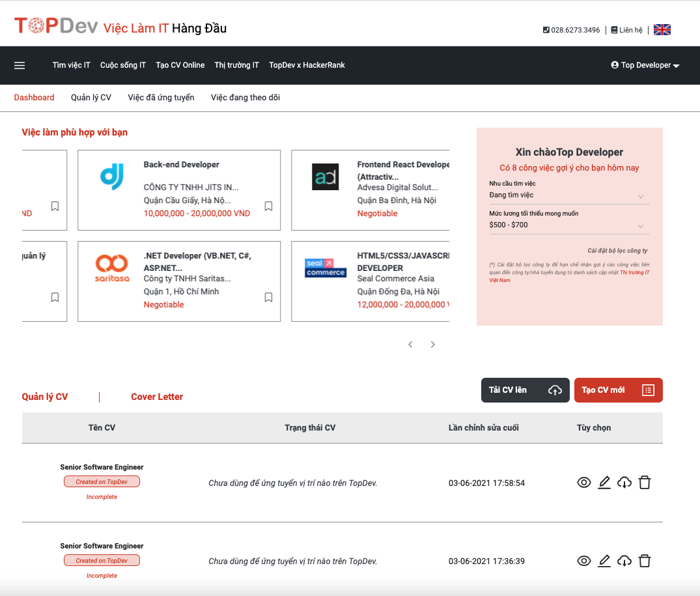
Task: Click the 'Tải CV lên' upload button
Action: 525,390
